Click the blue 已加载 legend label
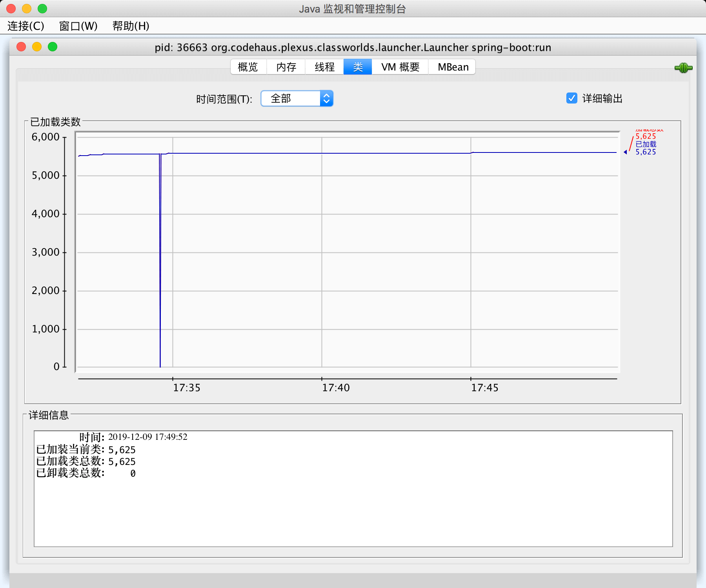 (646, 144)
